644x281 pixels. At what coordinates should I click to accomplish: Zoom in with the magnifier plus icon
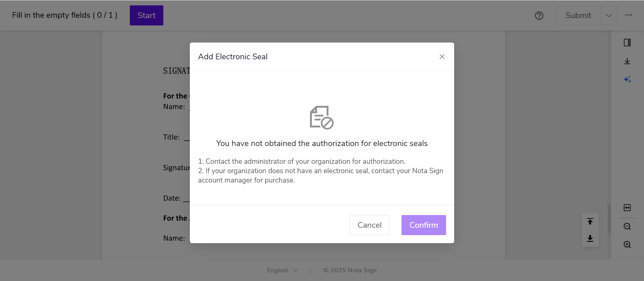(627, 244)
